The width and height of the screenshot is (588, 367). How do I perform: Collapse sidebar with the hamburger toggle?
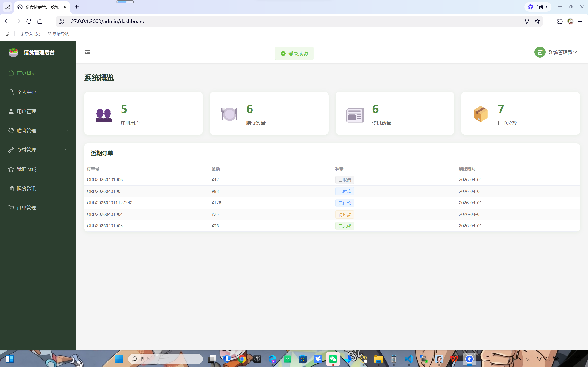pyautogui.click(x=88, y=52)
